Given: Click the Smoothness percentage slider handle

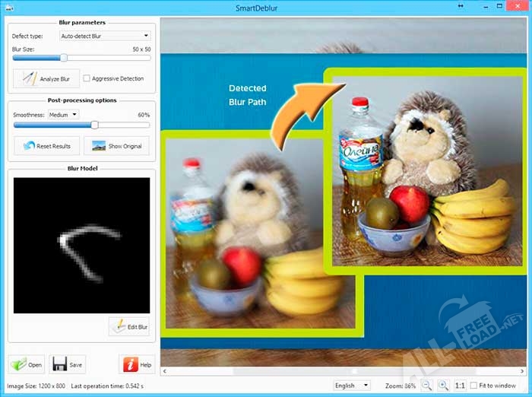Looking at the screenshot, I should point(95,125).
